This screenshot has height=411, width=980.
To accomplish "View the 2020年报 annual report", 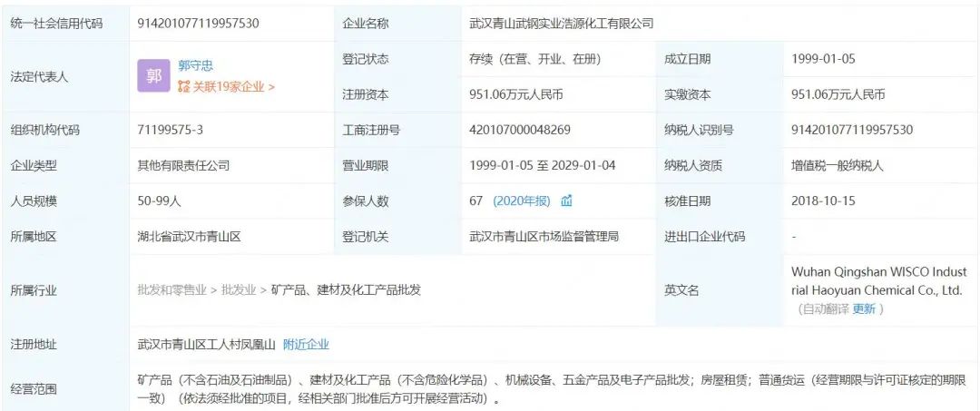I will point(521,201).
